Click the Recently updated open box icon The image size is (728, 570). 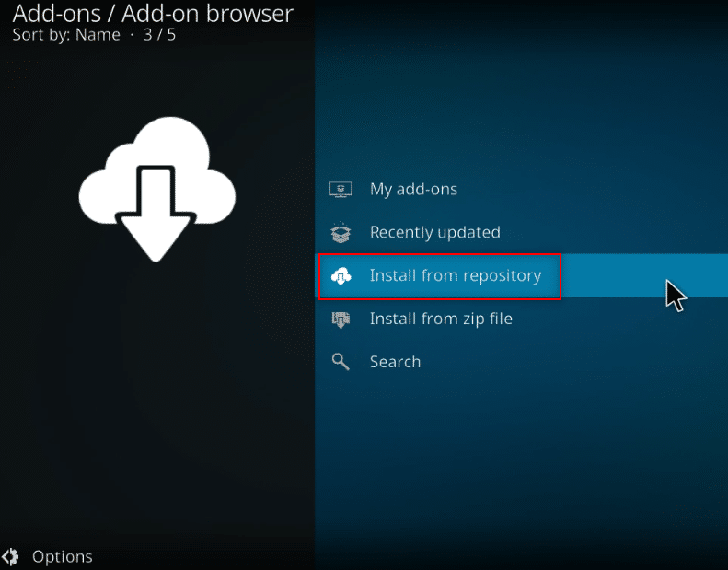click(341, 232)
